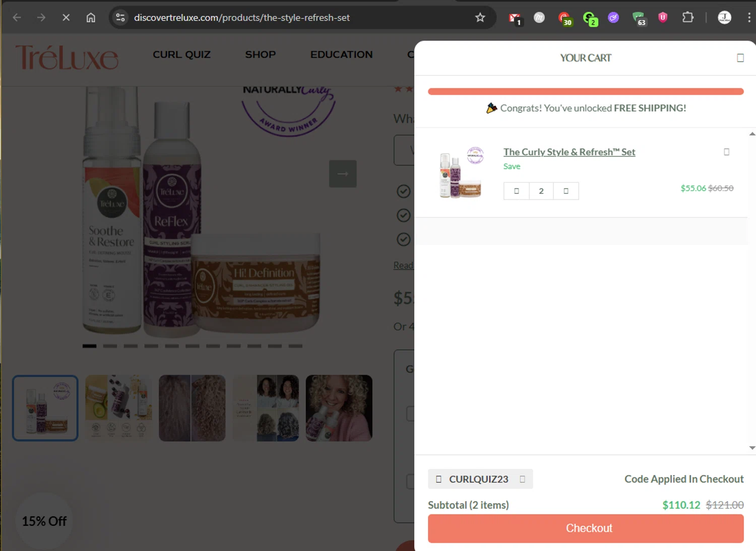
Task: Proceed with the Checkout button
Action: 586,528
